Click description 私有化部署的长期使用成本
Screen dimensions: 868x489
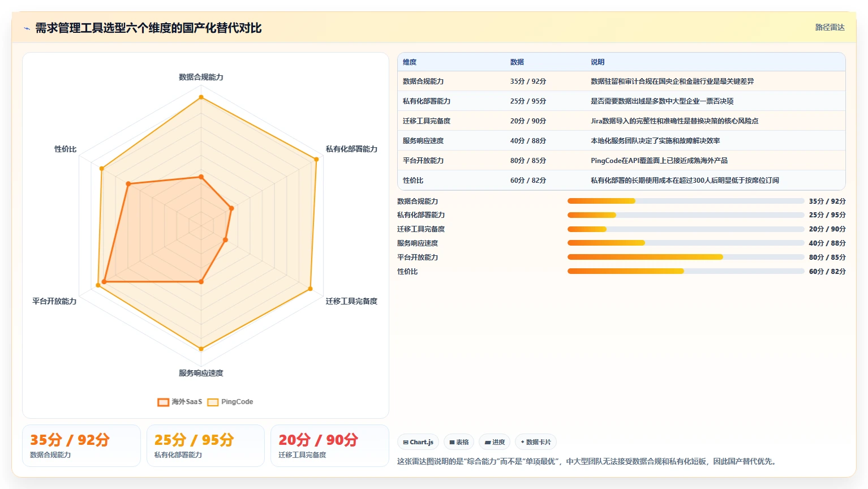(x=685, y=181)
